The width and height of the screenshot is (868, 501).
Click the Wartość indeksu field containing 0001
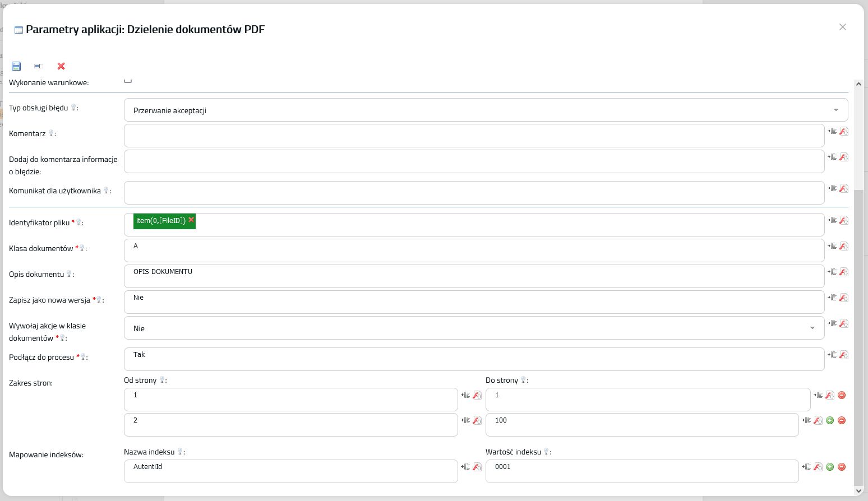pos(642,471)
